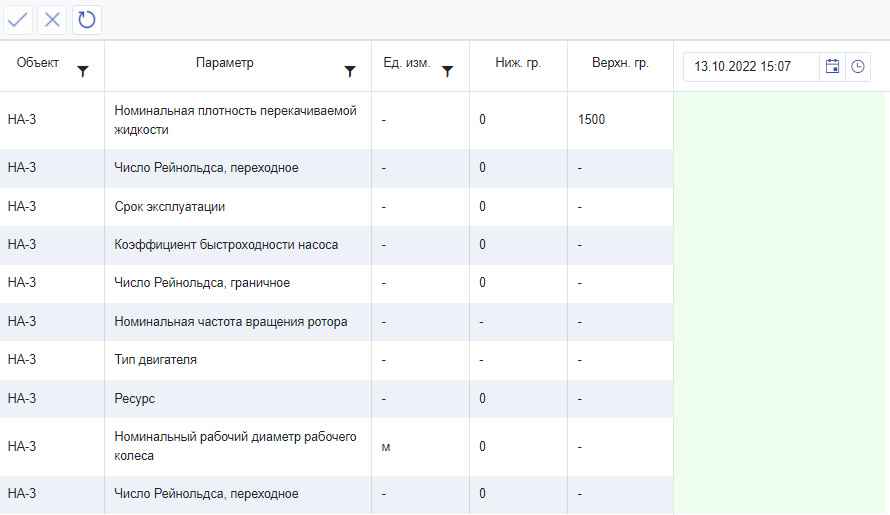Sort by the Ниж. гр. column header
This screenshot has height=515, width=890.
(518, 64)
